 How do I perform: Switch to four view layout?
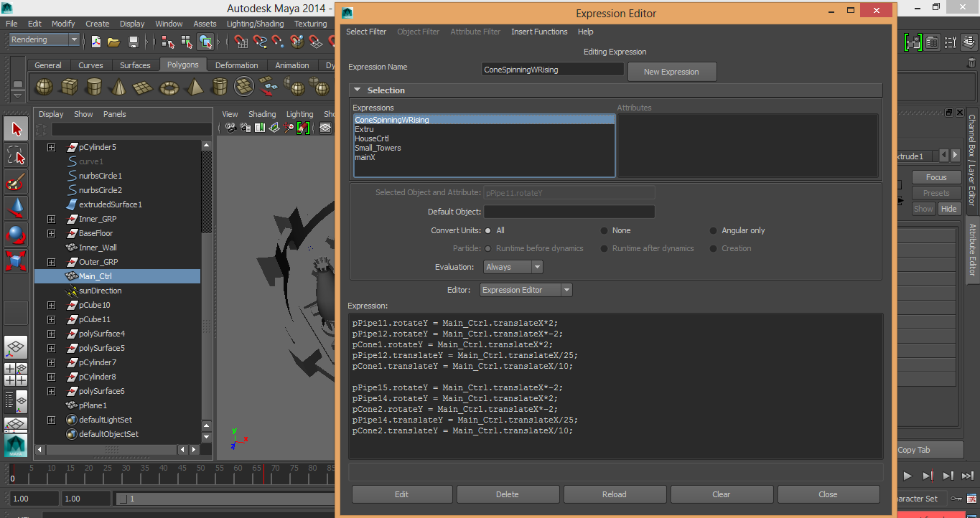coord(16,375)
